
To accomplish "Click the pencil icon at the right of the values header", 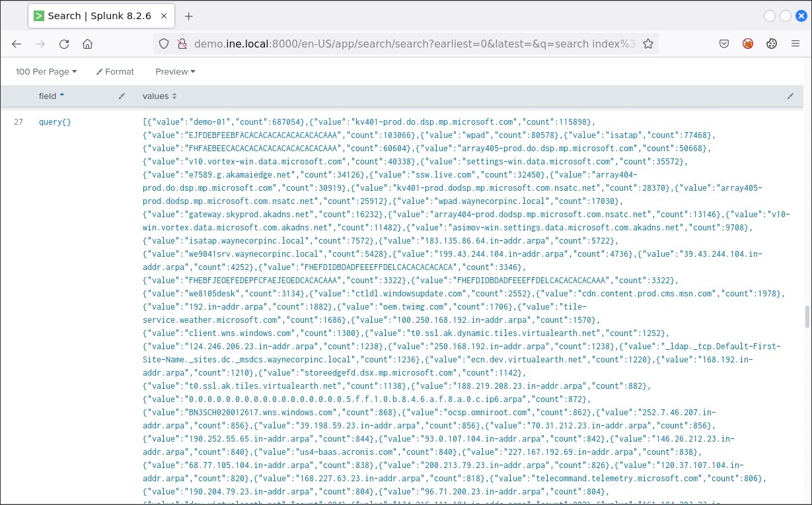I will point(790,96).
